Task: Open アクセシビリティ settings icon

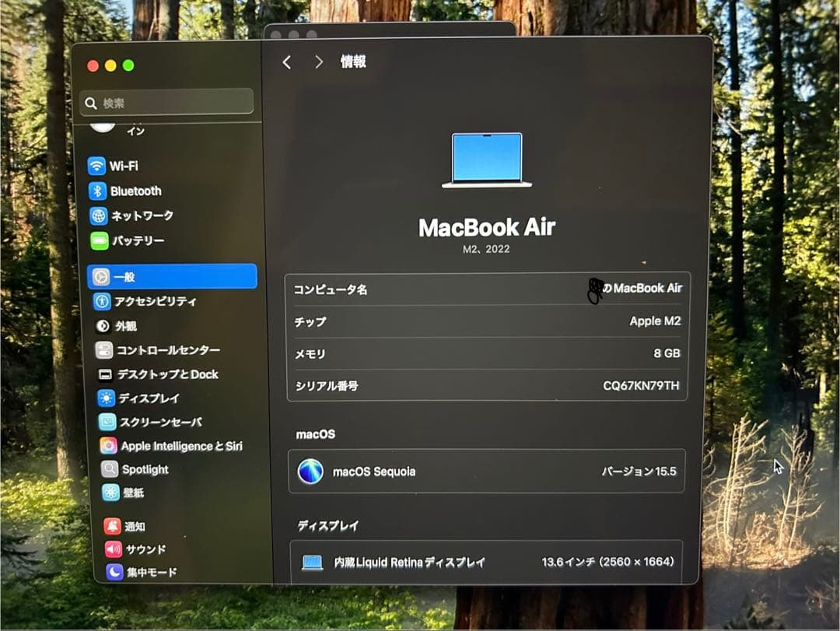Action: [x=103, y=302]
